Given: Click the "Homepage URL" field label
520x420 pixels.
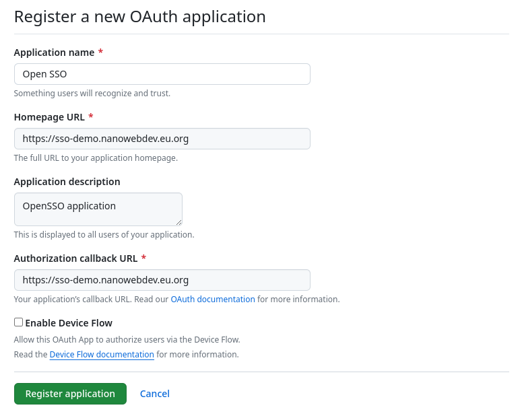Looking at the screenshot, I should [49, 117].
